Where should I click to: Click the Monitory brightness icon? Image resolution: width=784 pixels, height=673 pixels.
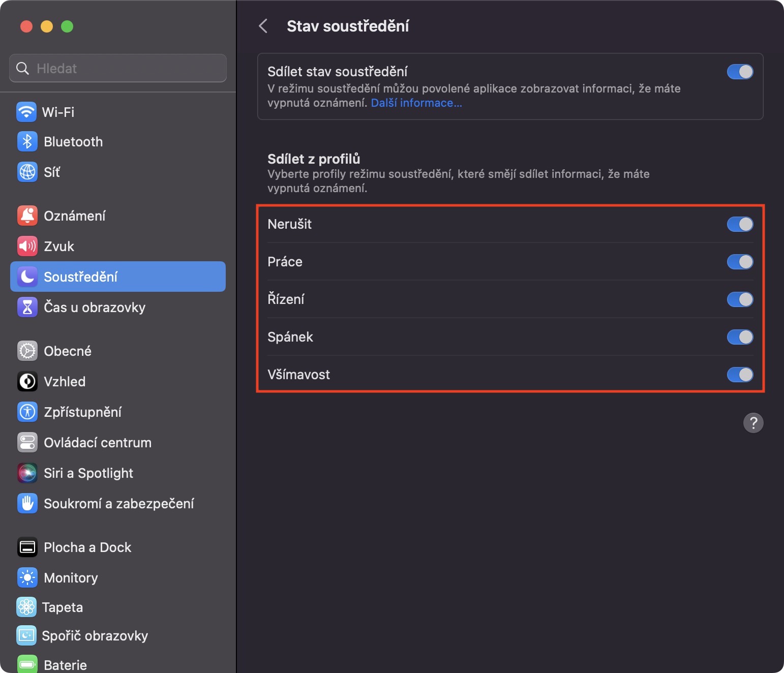(x=27, y=578)
